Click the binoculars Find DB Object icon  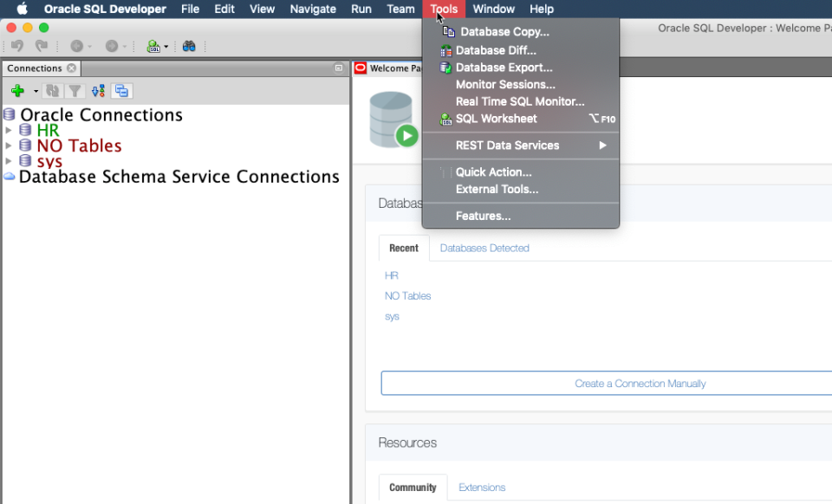pos(189,46)
